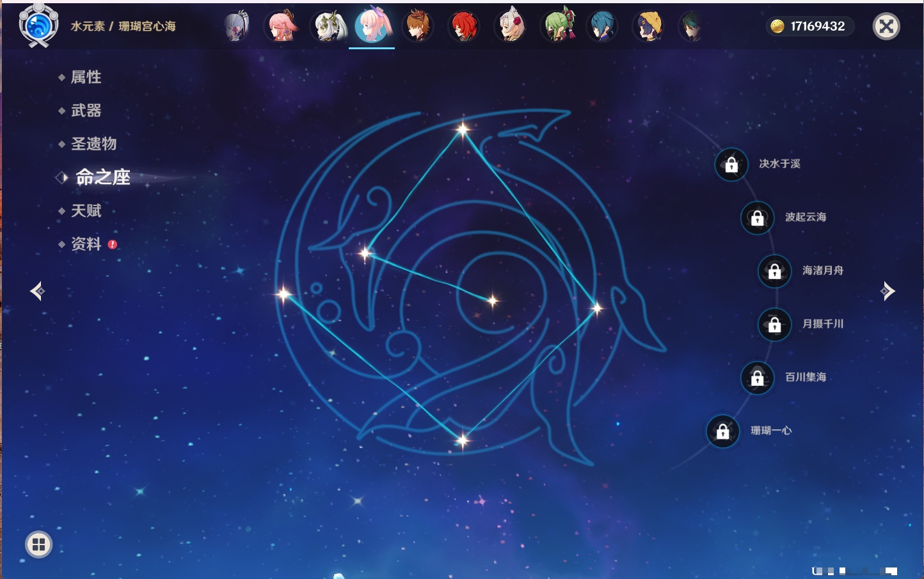The image size is (924, 579).
Task: Click the rightmost star of the constellation
Action: pos(596,309)
